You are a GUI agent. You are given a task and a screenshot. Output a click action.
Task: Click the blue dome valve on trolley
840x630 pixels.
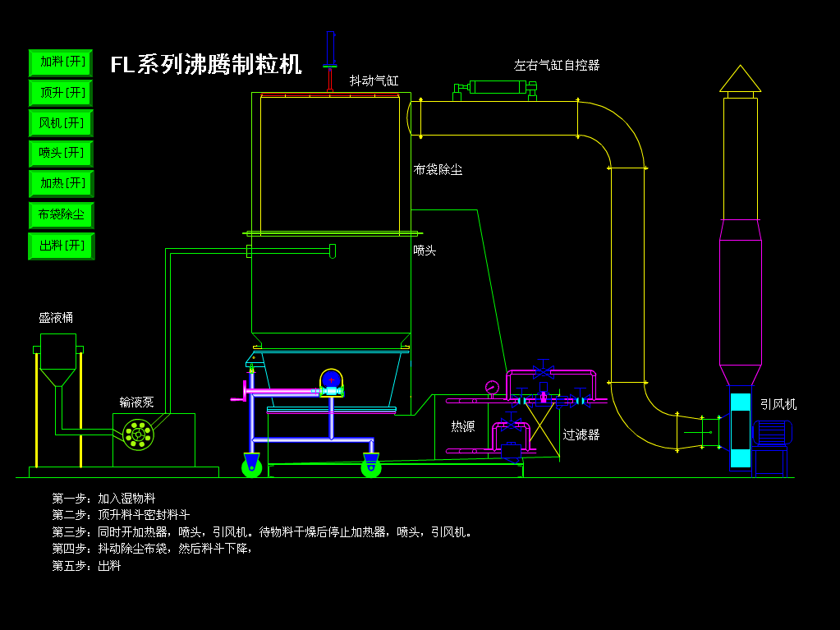click(x=331, y=379)
